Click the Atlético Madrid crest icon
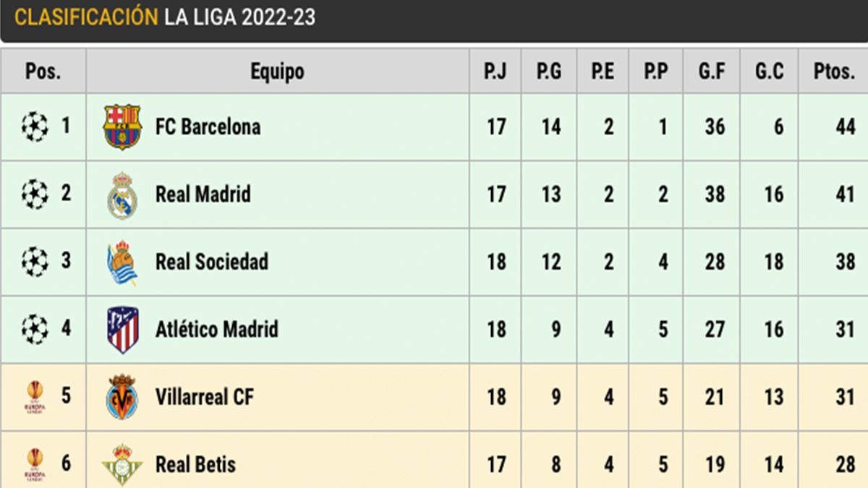 tap(122, 330)
